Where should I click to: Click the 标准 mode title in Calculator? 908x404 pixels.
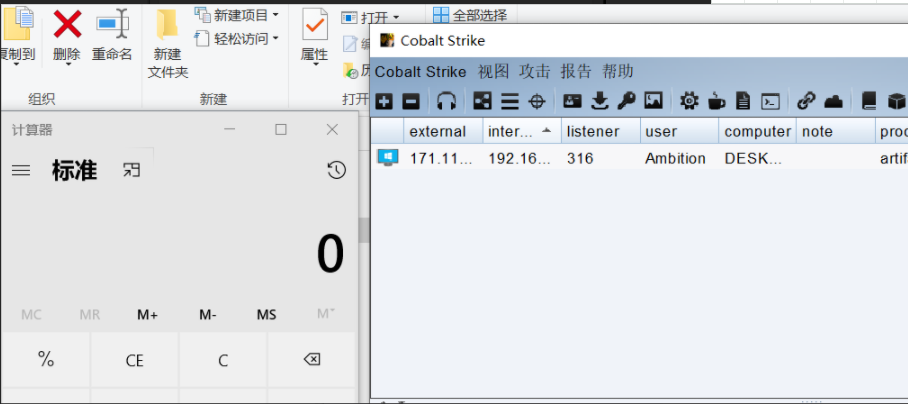(x=74, y=170)
